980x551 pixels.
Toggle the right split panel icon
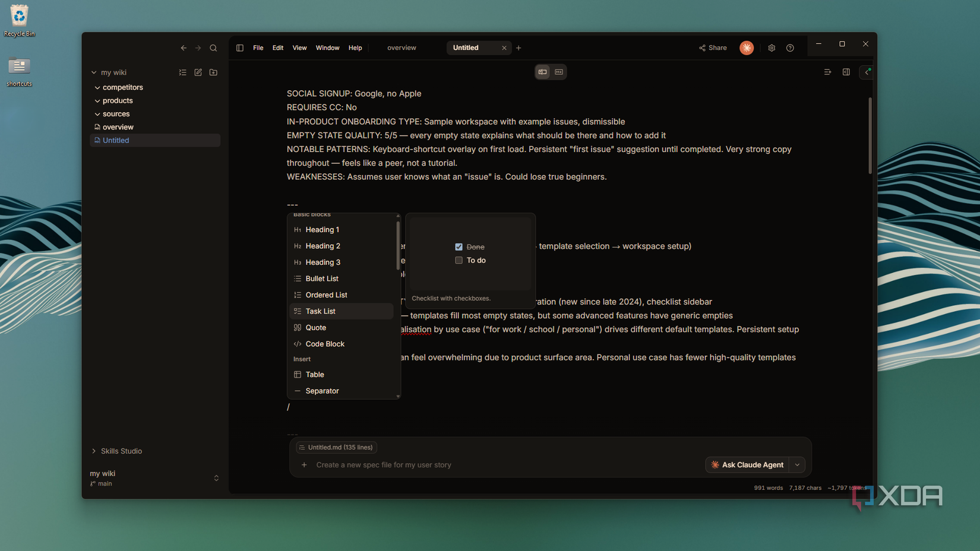846,72
